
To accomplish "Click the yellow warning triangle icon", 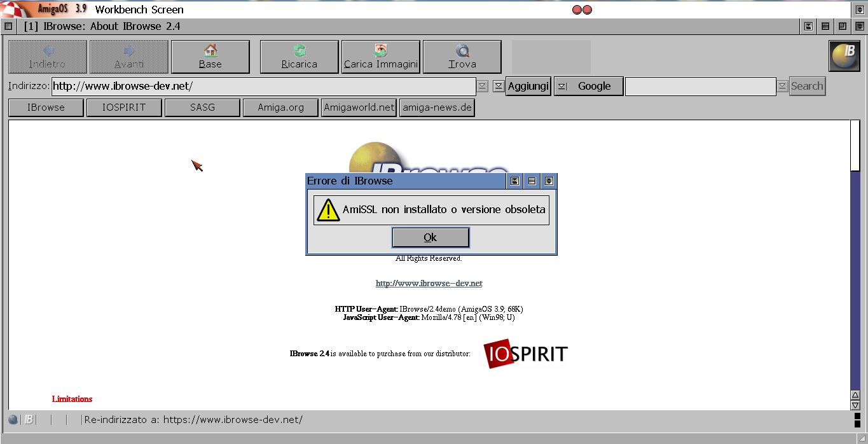I will pyautogui.click(x=328, y=210).
